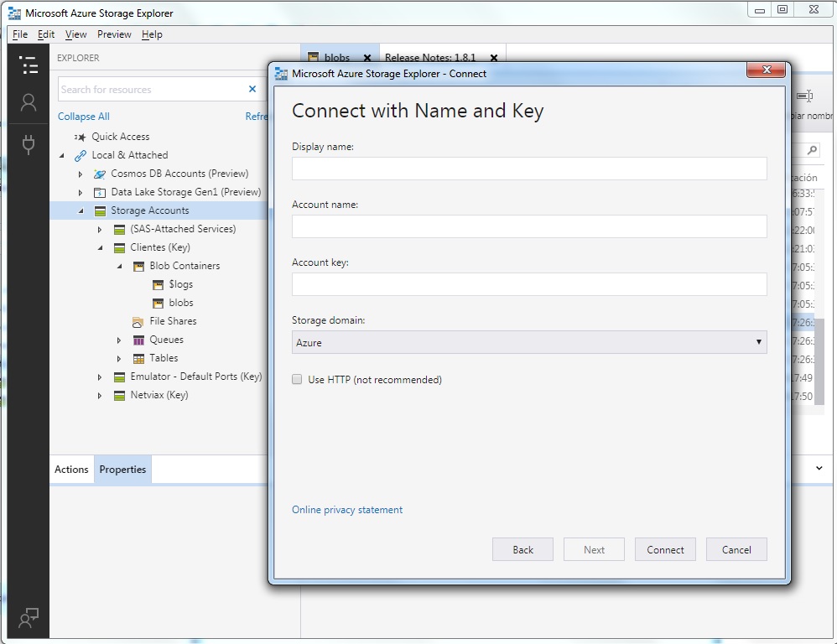
Task: Click the search magnifier icon behind dialog
Action: pyautogui.click(x=812, y=150)
